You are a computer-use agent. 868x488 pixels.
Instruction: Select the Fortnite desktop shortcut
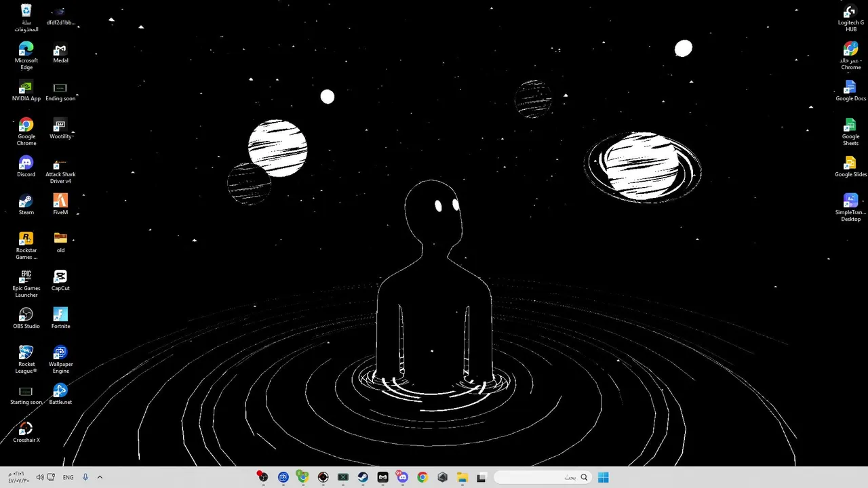[x=60, y=319]
